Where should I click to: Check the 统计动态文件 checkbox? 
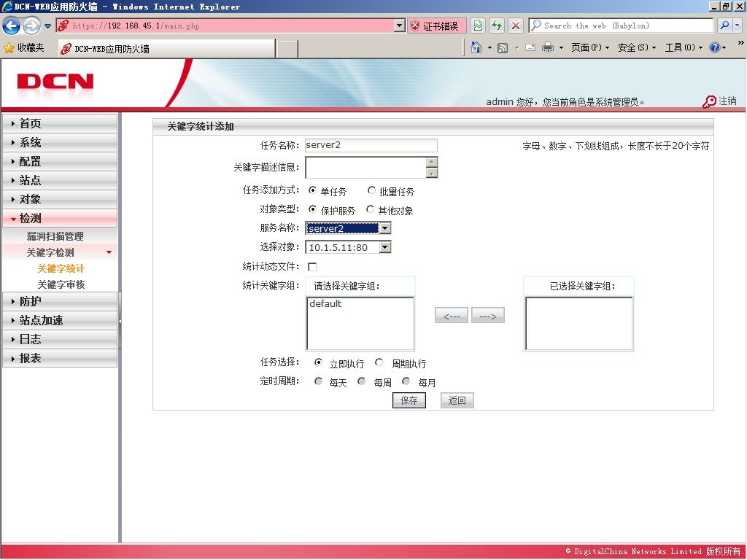coord(312,267)
